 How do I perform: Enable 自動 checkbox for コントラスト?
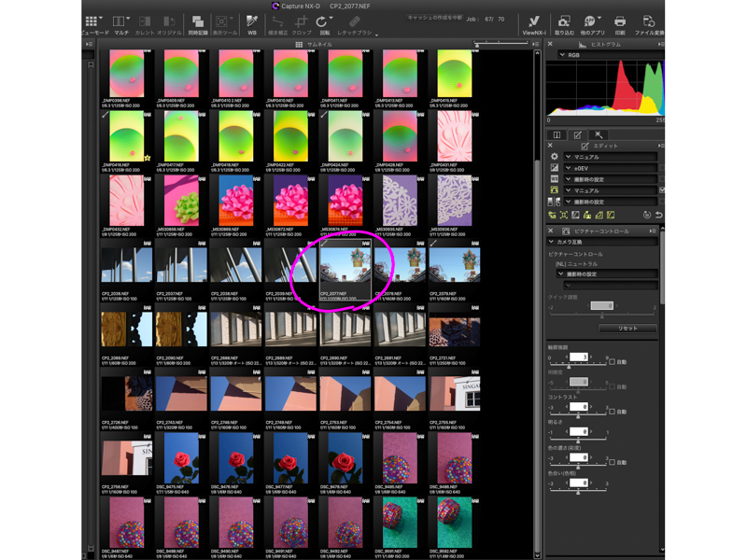click(613, 412)
